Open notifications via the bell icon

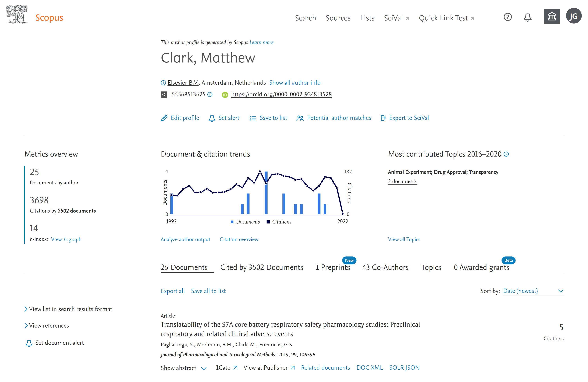pyautogui.click(x=527, y=17)
